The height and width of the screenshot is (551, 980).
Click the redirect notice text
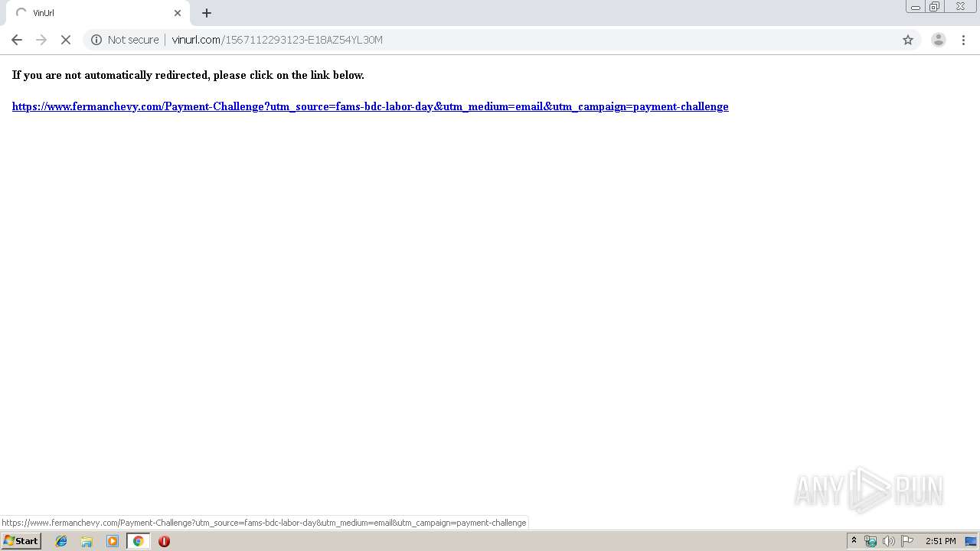[188, 75]
